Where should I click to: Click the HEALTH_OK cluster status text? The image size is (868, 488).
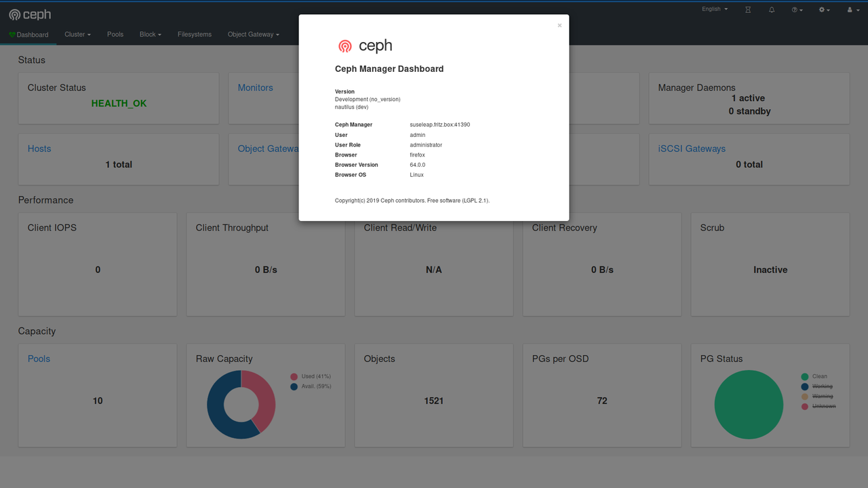point(119,104)
